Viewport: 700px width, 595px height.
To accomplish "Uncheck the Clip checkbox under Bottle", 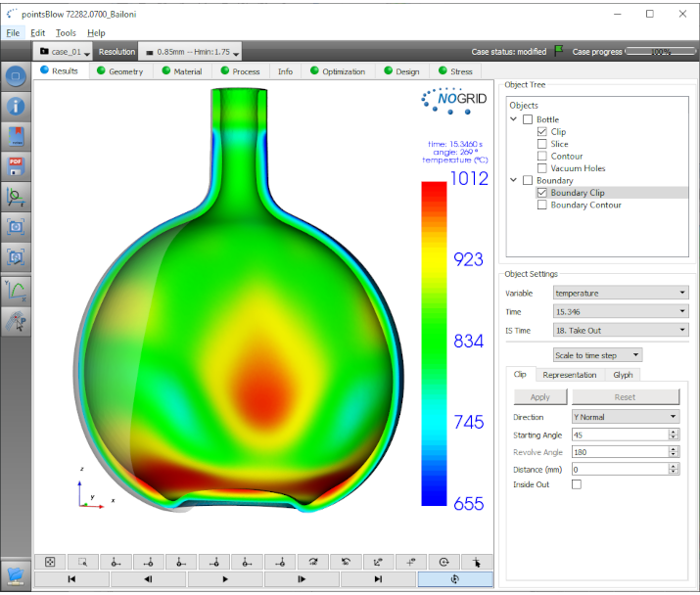I will 542,132.
